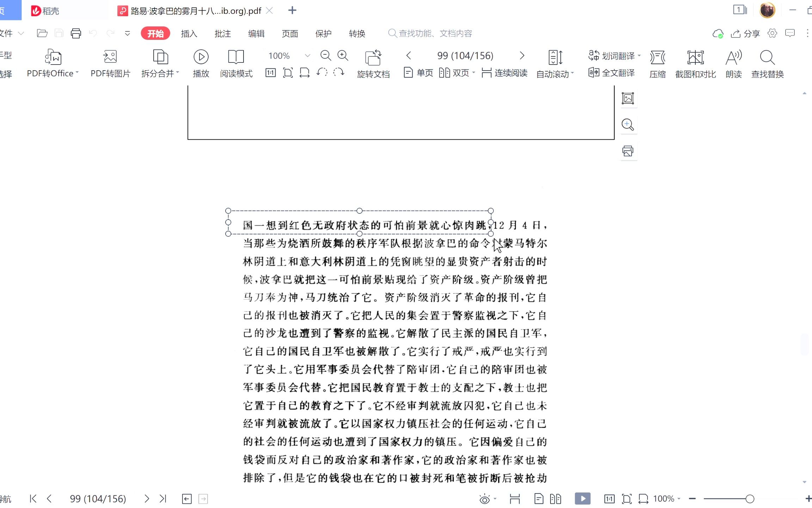Open the 稻壳 tab
Viewport: 812px width, 508px height.
pyautogui.click(x=45, y=11)
